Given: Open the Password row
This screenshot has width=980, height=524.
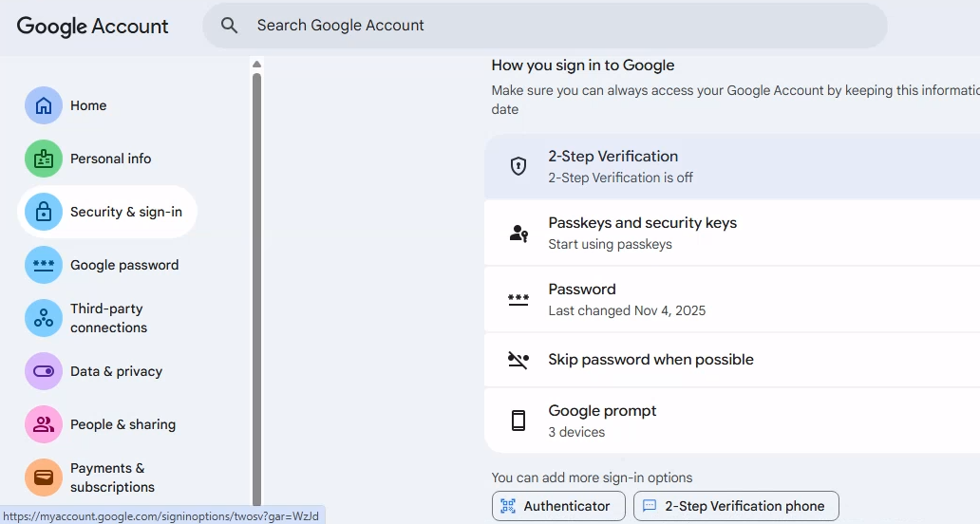Looking at the screenshot, I should pyautogui.click(x=732, y=300).
